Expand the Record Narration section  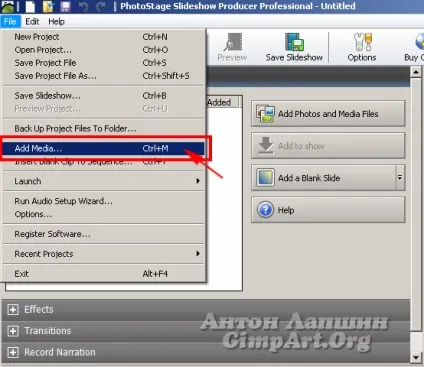13,352
